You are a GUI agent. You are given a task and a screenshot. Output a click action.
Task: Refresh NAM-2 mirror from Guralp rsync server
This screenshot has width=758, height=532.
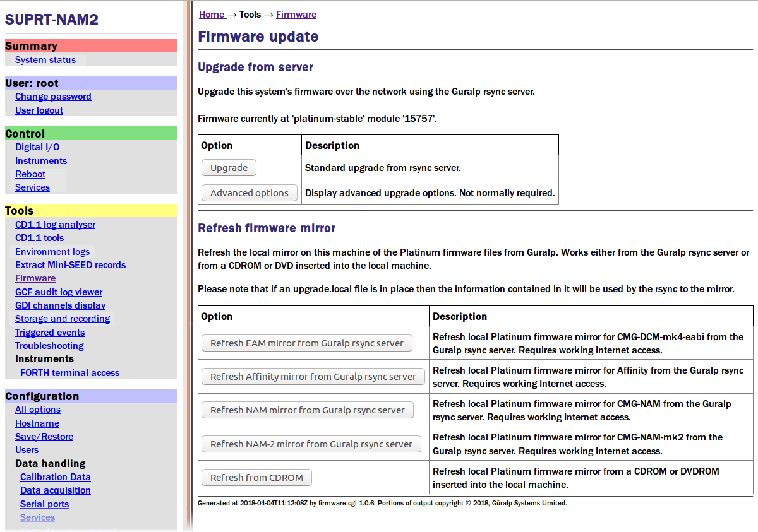311,444
